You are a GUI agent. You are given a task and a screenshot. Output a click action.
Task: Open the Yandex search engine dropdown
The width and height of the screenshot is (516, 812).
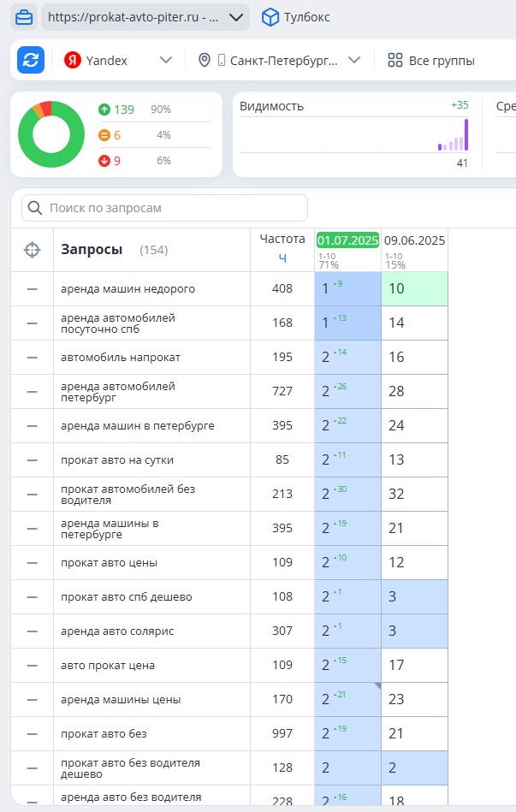(x=166, y=60)
